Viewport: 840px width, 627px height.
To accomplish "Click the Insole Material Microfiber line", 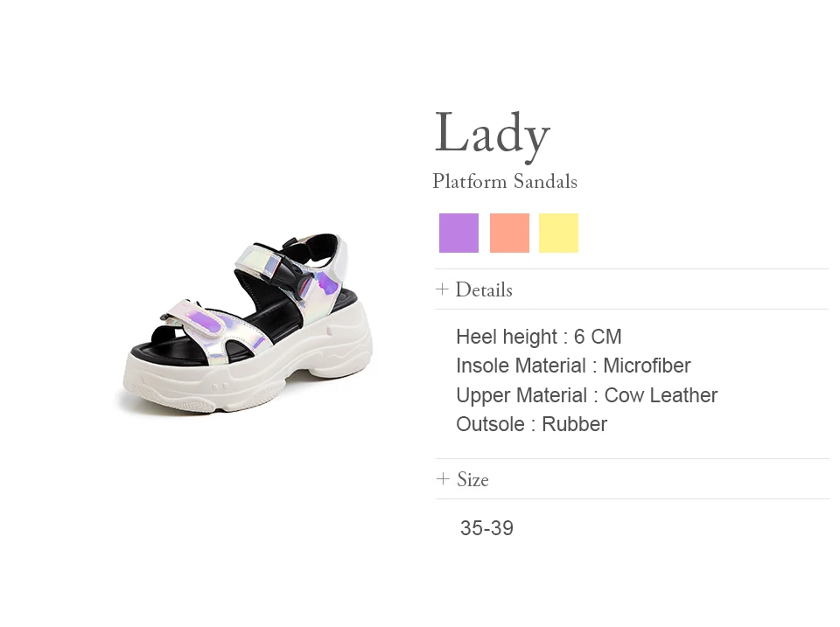I will click(x=573, y=366).
